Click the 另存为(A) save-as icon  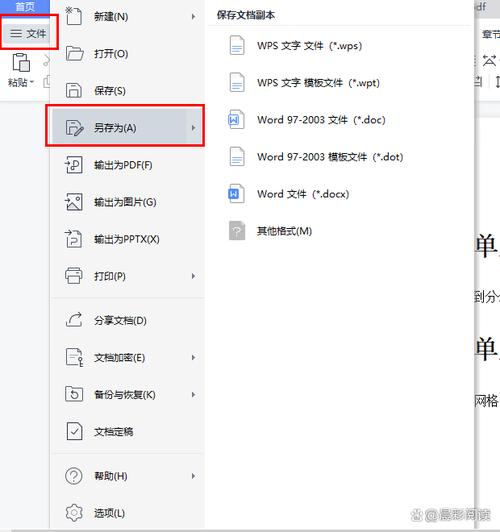(x=74, y=128)
